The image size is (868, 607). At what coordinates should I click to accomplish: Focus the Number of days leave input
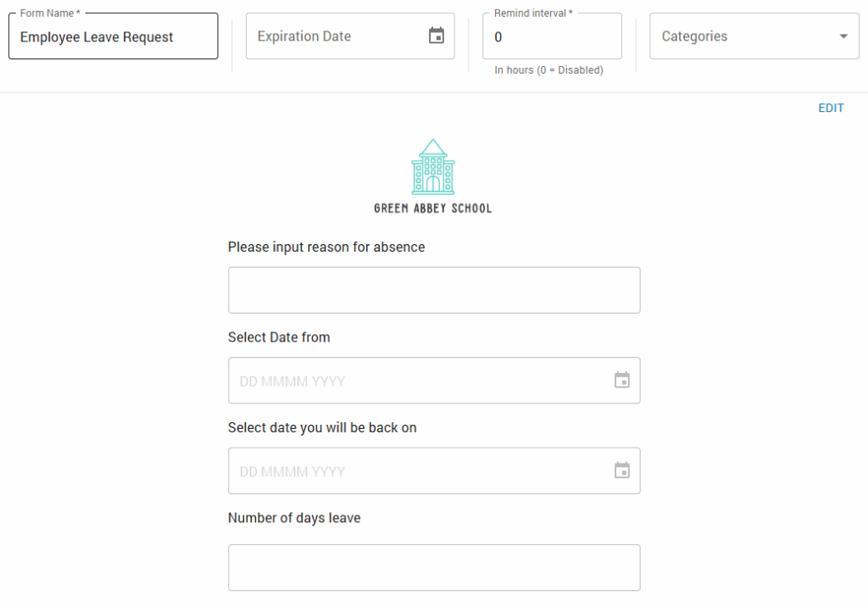coord(434,567)
